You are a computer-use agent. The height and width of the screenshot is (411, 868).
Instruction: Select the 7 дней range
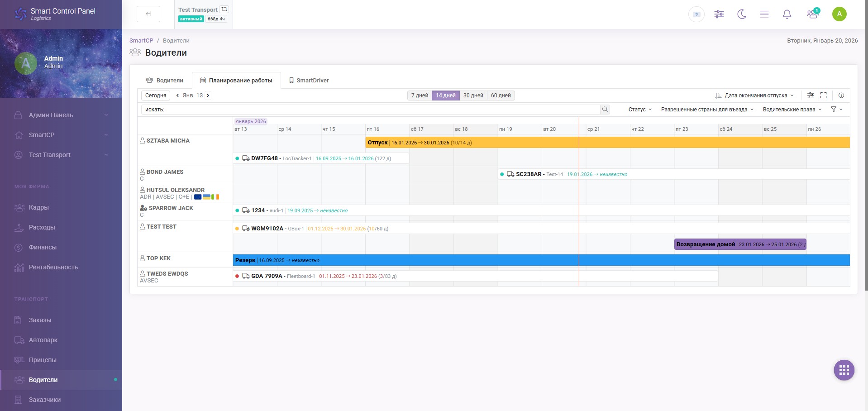[420, 96]
